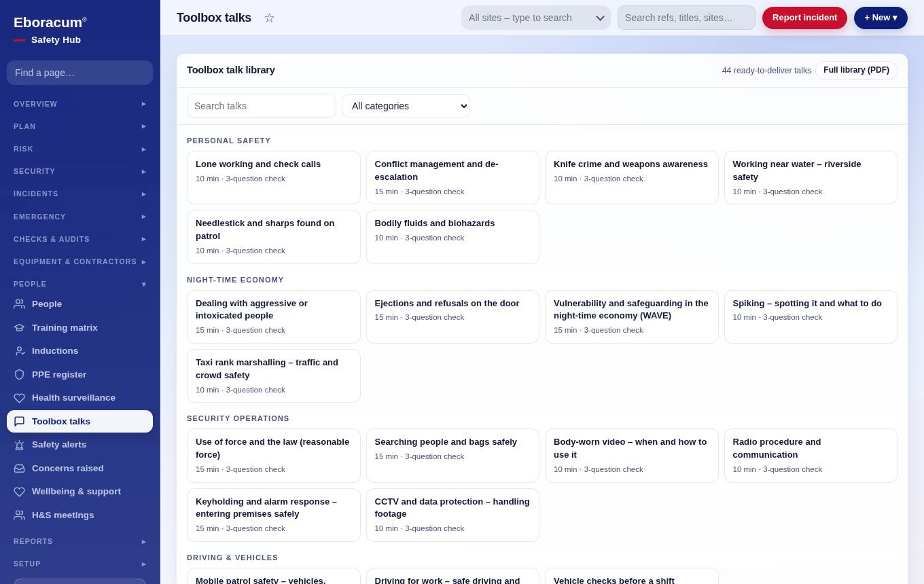924x584 pixels.
Task: Open the All sites search dropdown
Action: (x=536, y=18)
